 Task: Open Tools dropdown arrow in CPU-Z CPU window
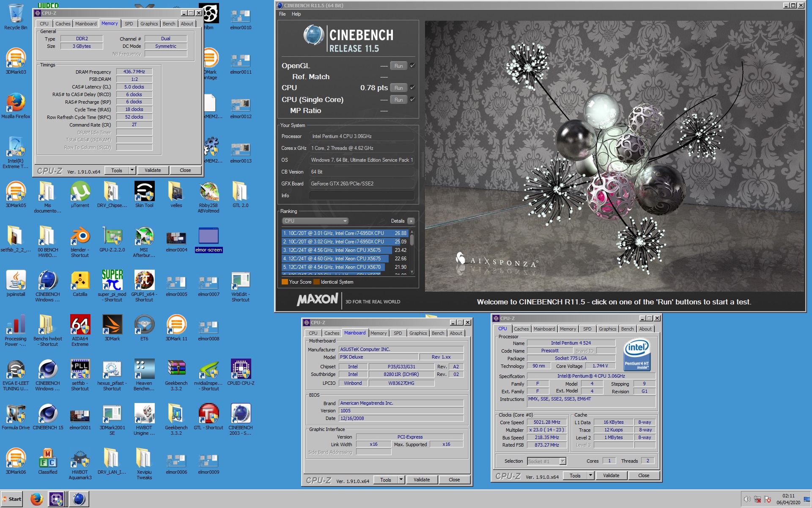(590, 475)
